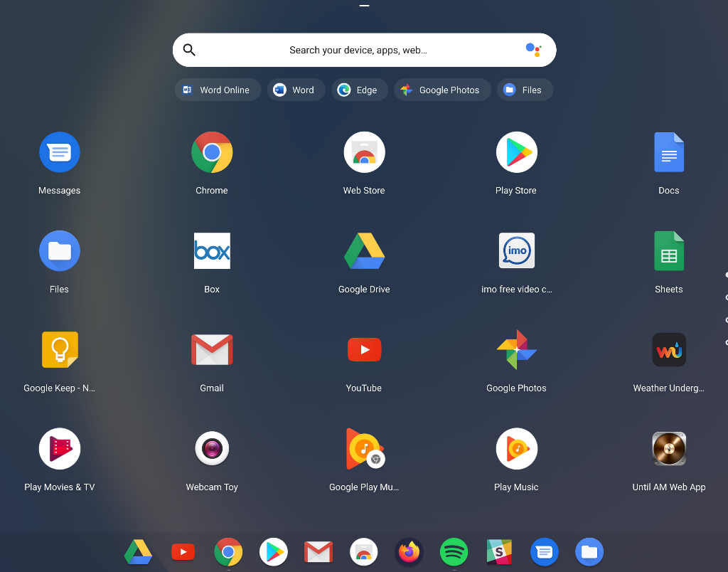Launch Slack from the shelf
728x572 pixels.
(499, 552)
